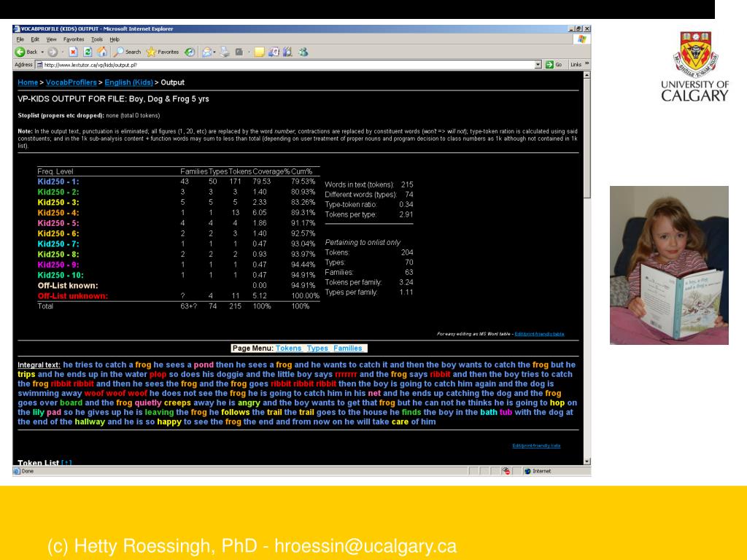Open the Tools menu
The image size is (747, 560).
tap(96, 39)
